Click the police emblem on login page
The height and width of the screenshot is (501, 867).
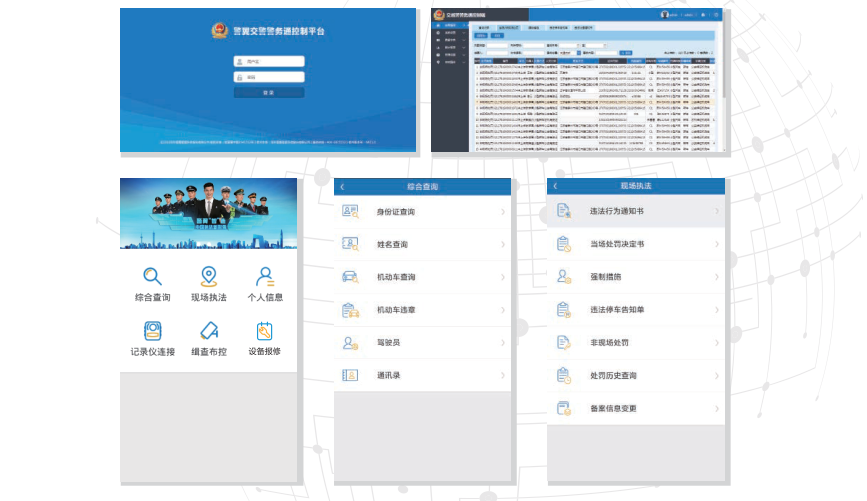point(220,31)
